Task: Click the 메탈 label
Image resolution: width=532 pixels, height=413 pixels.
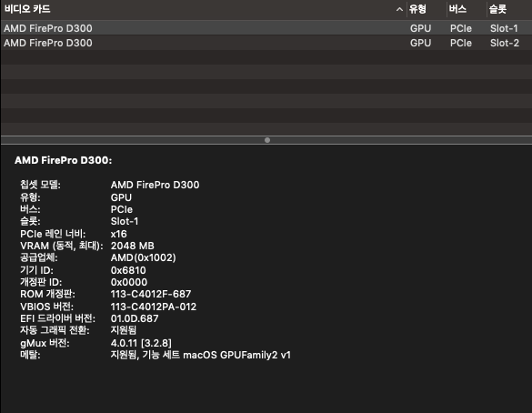Action: click(30, 355)
